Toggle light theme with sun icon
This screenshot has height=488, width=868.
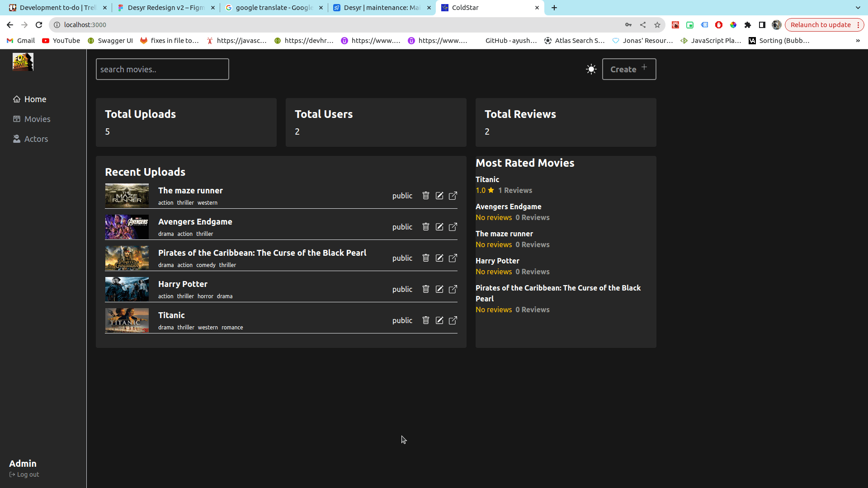click(591, 69)
